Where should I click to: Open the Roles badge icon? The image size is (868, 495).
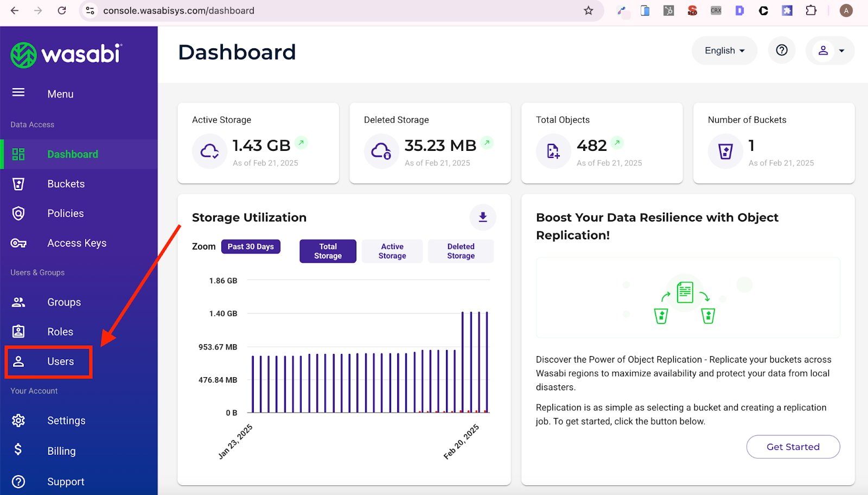click(18, 331)
